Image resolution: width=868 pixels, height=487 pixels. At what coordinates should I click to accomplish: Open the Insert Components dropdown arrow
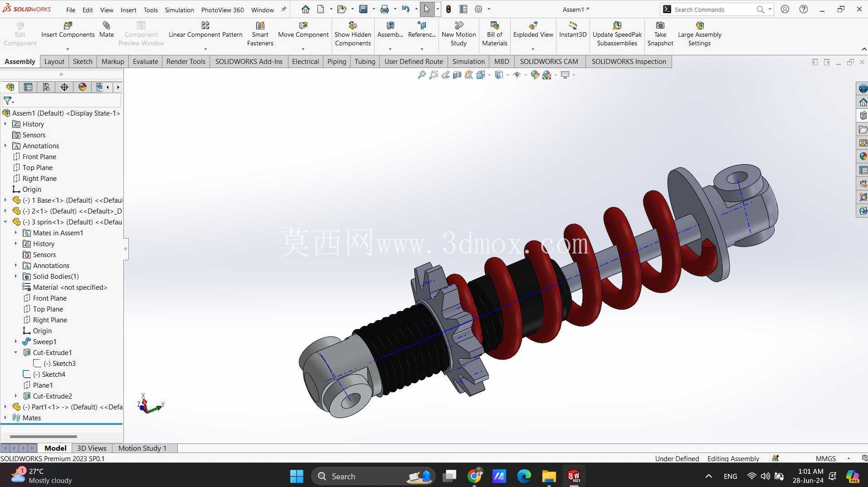(68, 49)
